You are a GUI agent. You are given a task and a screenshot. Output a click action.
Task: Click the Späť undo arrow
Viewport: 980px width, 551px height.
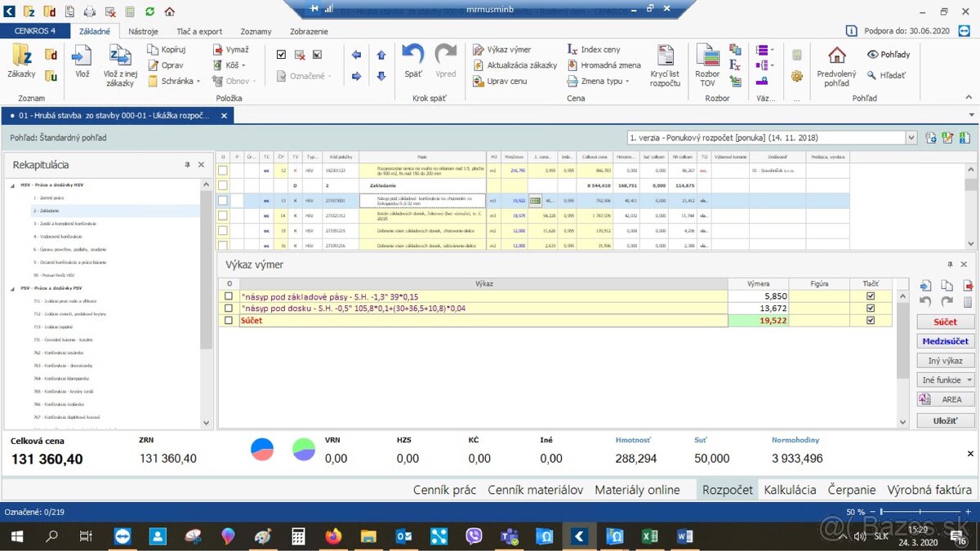tap(413, 56)
